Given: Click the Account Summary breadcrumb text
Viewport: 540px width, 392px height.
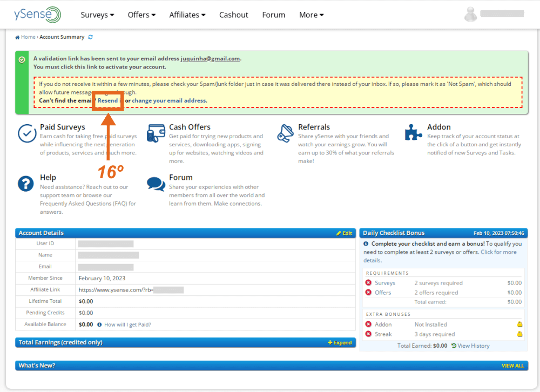Looking at the screenshot, I should pyautogui.click(x=62, y=37).
